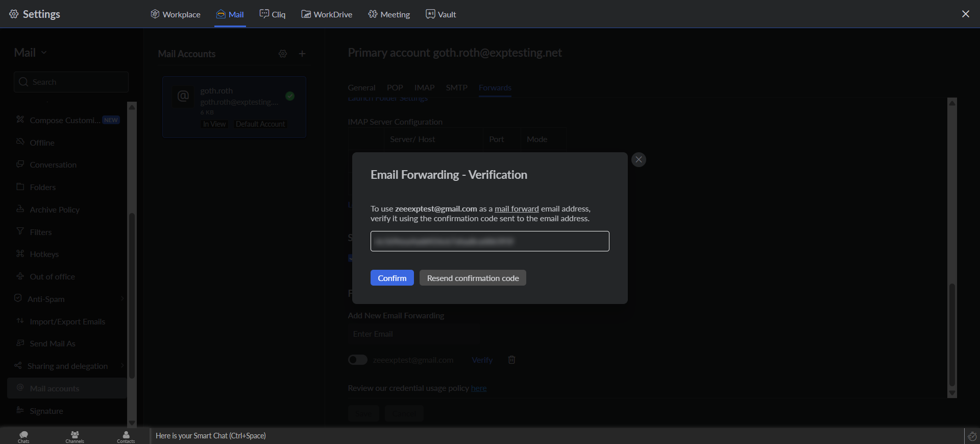
Task: Close the Email Forwarding verification dialog
Action: (x=639, y=160)
